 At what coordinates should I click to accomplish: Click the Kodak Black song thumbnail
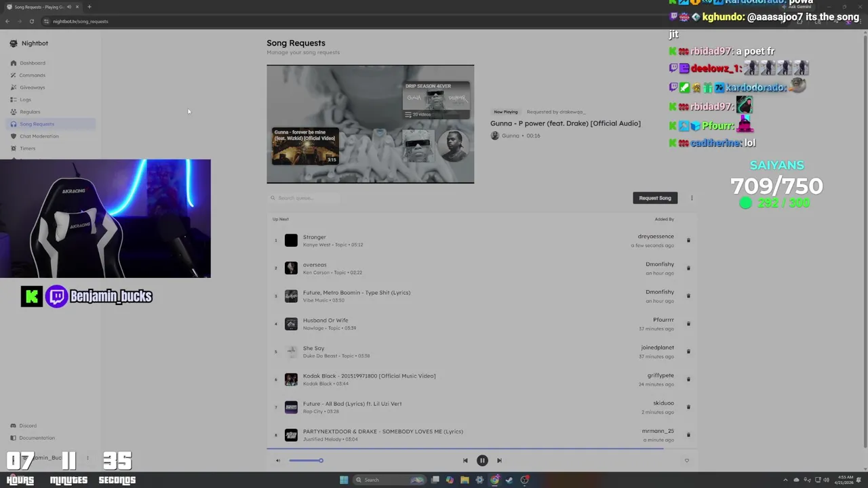click(291, 380)
